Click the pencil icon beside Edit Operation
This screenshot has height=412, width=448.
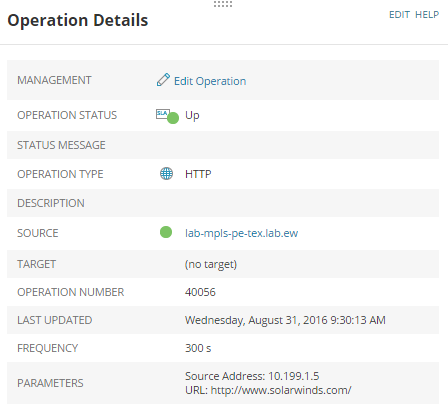pos(163,80)
